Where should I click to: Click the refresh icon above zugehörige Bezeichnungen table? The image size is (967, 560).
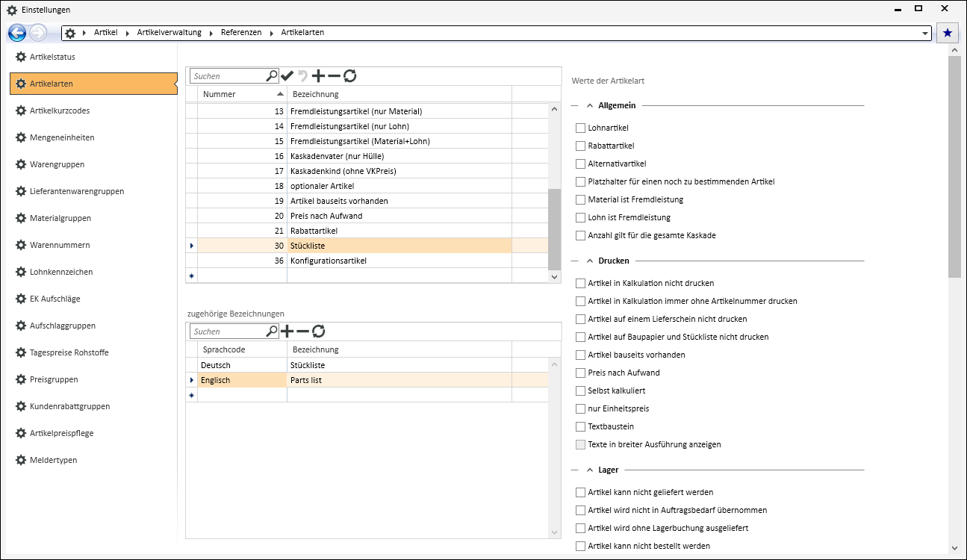pyautogui.click(x=318, y=331)
